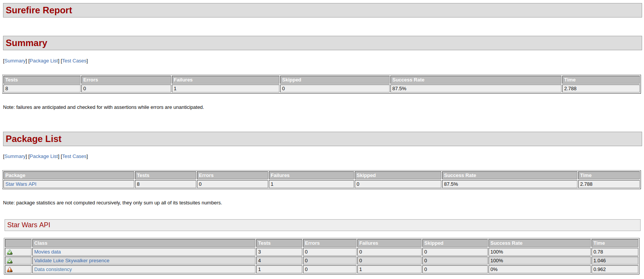Go to Test Cases link under Package List heading
Viewport: 644px width, 279px height.
tap(74, 156)
